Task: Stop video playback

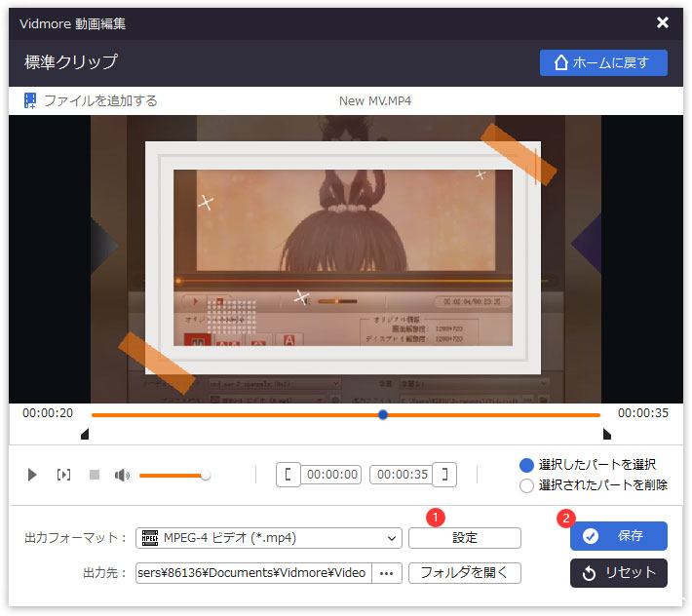Action: point(94,475)
